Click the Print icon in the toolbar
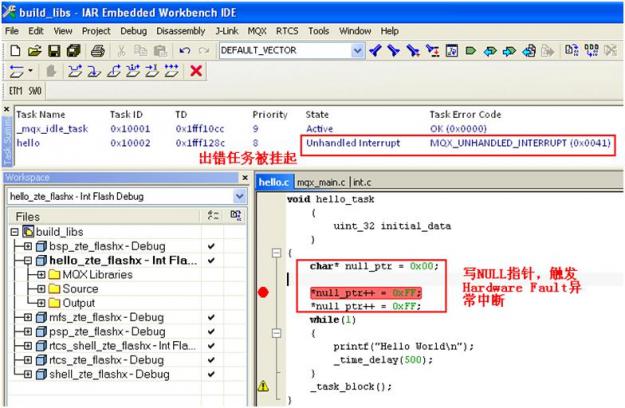This screenshot has height=408, width=625. point(98,51)
